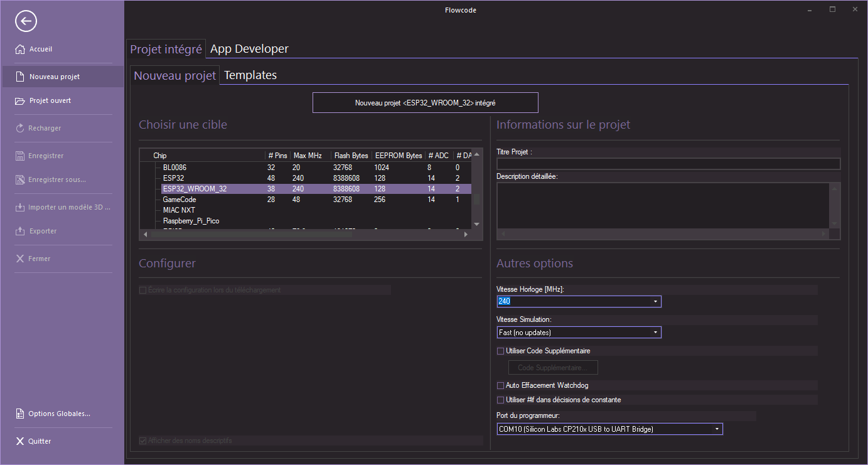868x465 pixels.
Task: Toggle Utiliser #if dans décisions de constante
Action: click(x=500, y=400)
